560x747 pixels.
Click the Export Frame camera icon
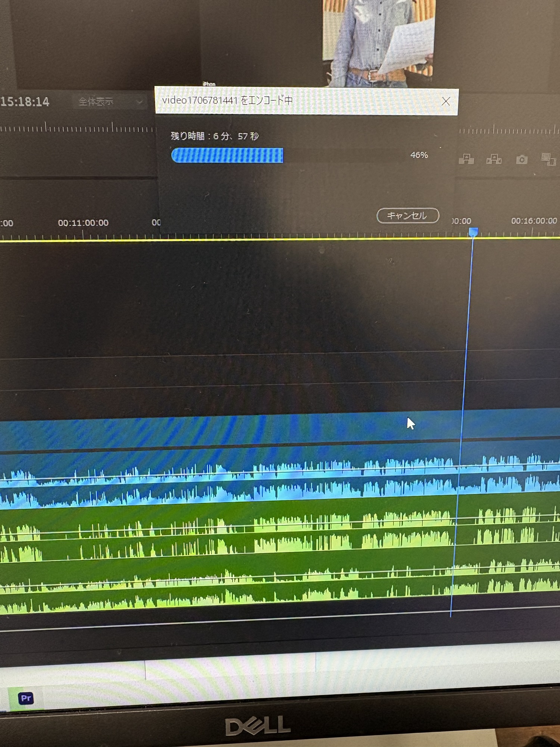[x=522, y=160]
